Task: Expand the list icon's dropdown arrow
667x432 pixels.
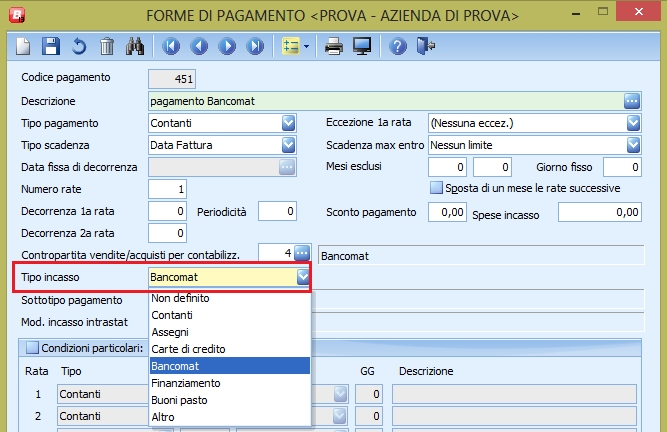Action: tap(306, 46)
